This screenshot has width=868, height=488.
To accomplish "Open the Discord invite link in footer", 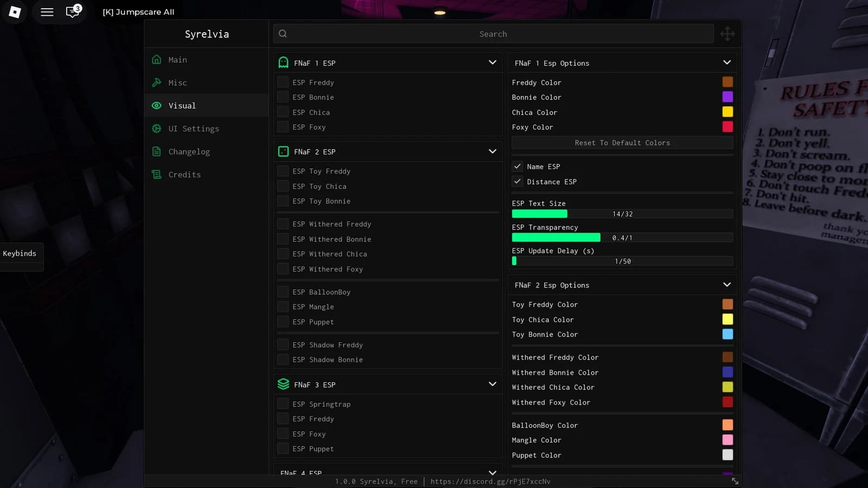I will (490, 481).
